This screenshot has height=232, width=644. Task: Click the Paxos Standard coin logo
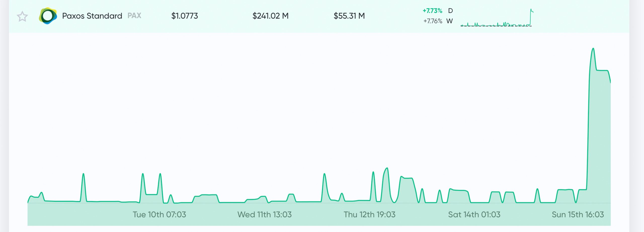pyautogui.click(x=48, y=16)
